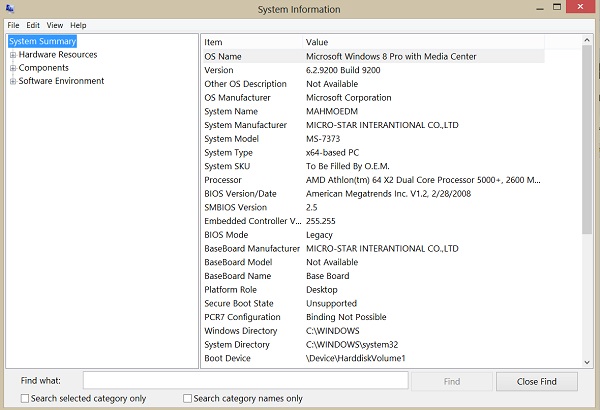Select the BaseBoard Name row
Screen dimensions: 600x410
tap(373, 276)
